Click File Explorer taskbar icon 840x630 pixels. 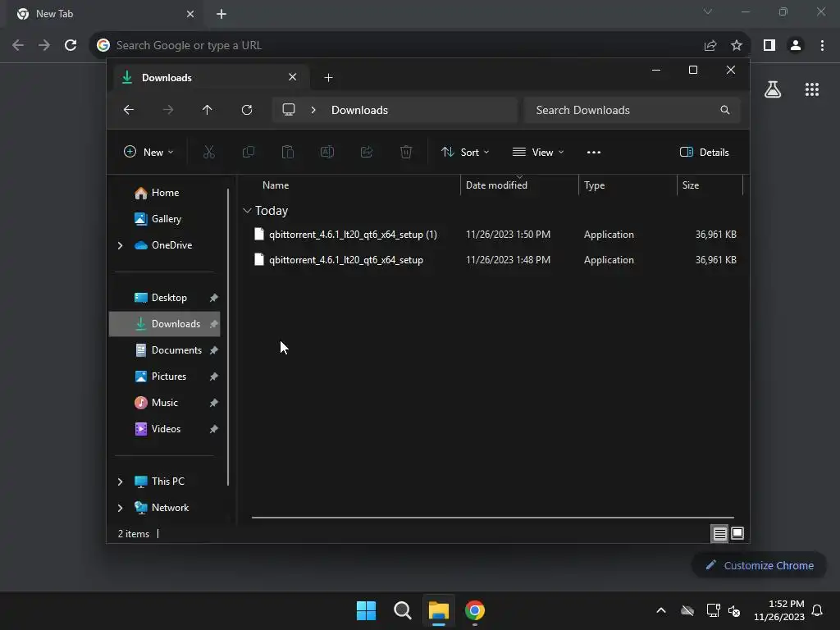coord(438,610)
